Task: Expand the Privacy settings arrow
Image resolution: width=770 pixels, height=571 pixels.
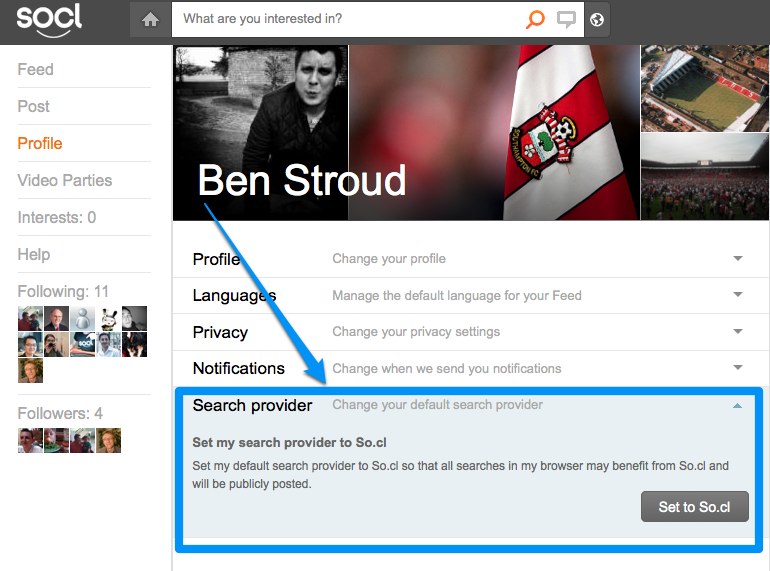Action: 738,332
